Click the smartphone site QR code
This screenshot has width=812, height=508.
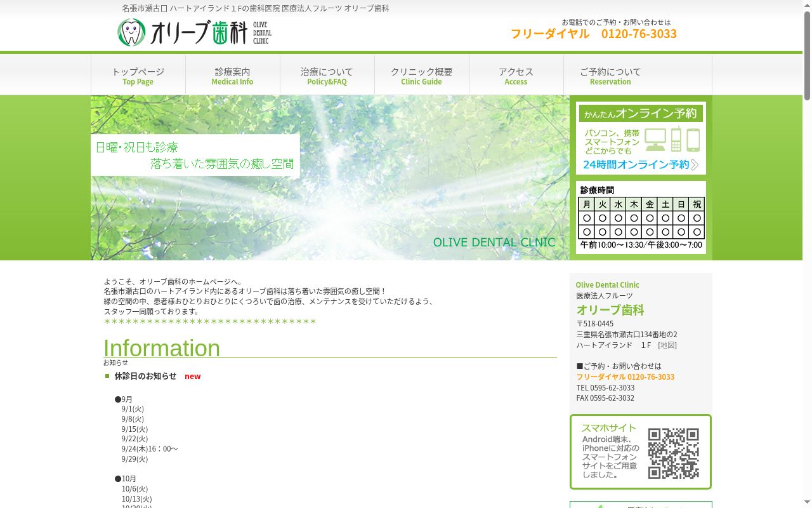click(x=674, y=453)
